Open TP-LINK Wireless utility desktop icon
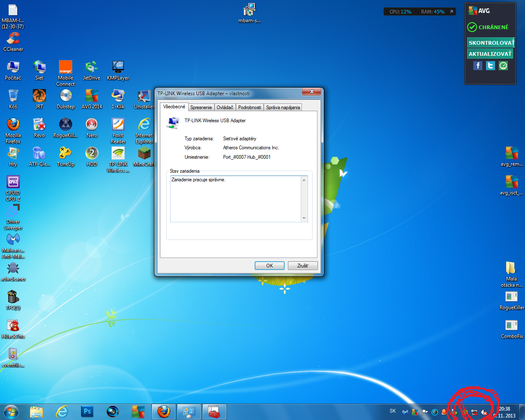 pyautogui.click(x=118, y=159)
